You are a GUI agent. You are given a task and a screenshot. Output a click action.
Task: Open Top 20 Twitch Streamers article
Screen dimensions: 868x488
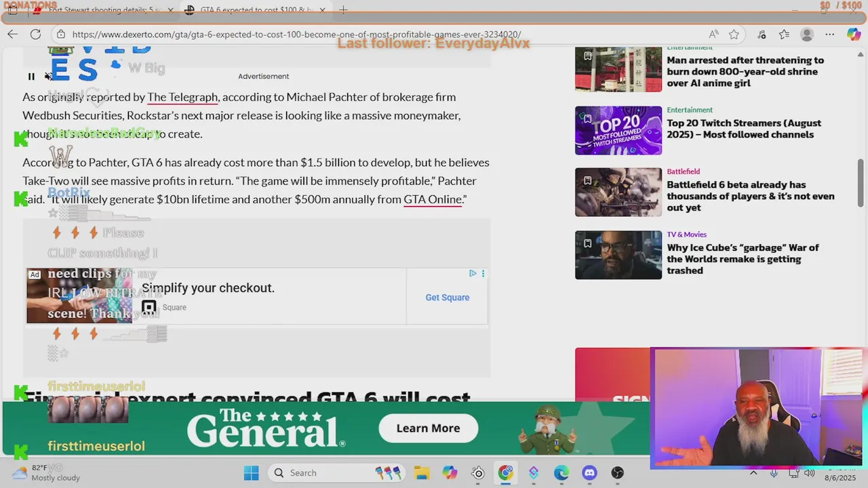click(744, 129)
